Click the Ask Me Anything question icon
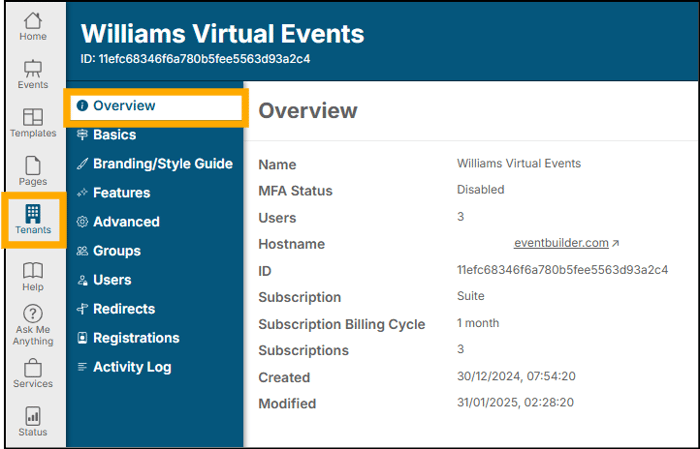 click(x=33, y=314)
